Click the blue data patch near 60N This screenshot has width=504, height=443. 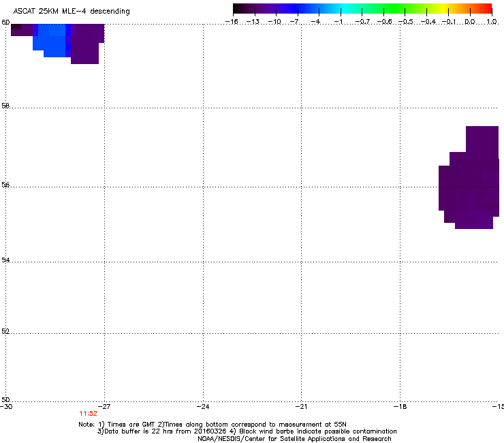52,40
